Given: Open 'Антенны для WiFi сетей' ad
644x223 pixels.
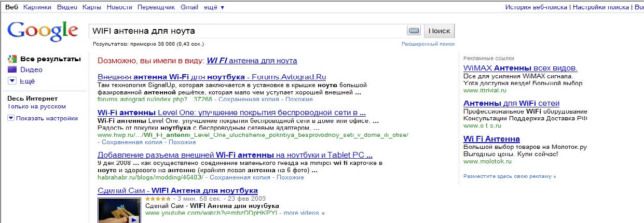Looking at the screenshot, I should pos(511,103).
